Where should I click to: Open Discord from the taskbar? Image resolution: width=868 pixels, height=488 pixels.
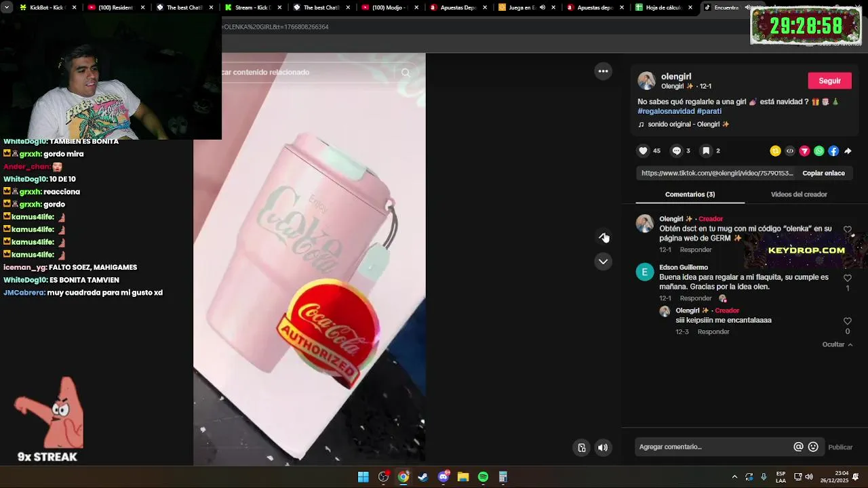443,477
